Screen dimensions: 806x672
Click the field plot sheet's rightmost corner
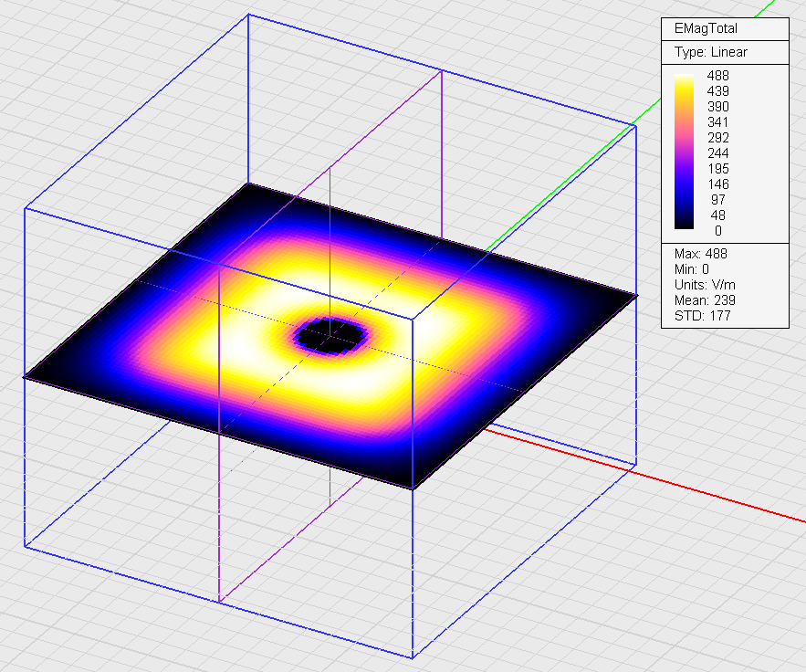[x=634, y=294]
